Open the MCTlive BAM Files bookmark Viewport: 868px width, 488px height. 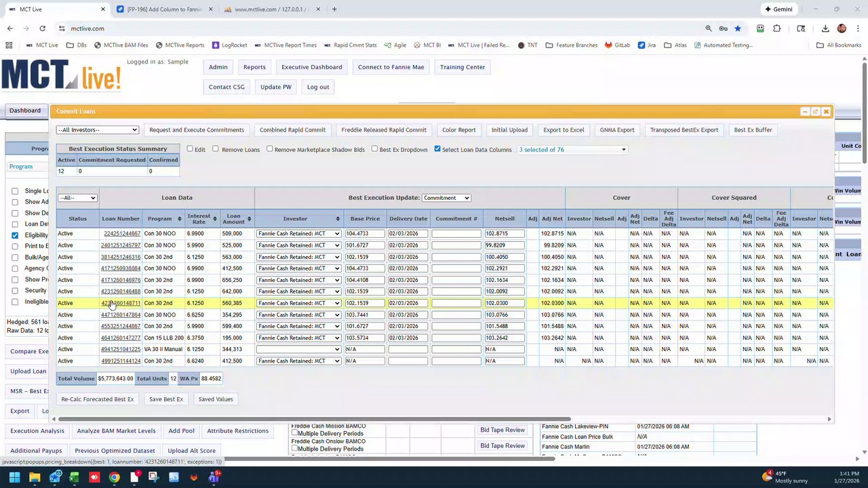121,45
